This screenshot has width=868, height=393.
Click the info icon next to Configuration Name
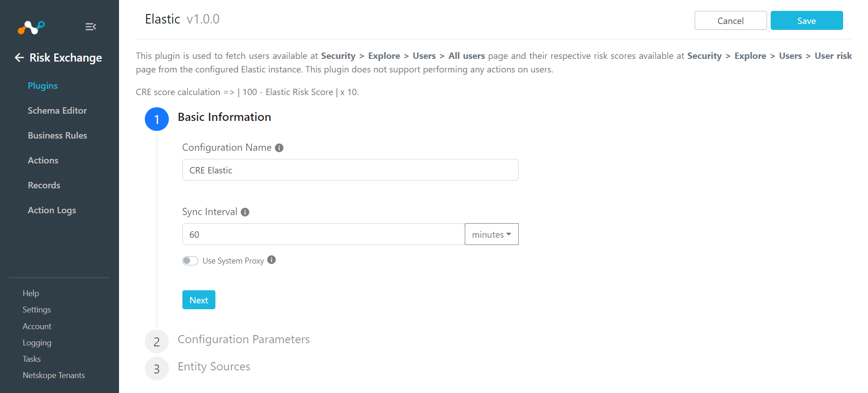[x=279, y=148]
